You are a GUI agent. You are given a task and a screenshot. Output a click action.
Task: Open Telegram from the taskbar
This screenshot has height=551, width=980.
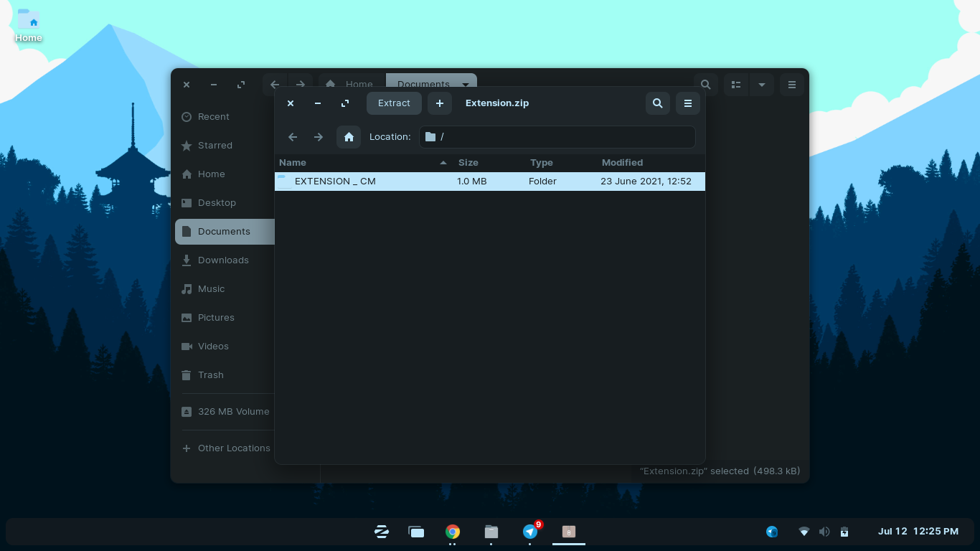530,532
